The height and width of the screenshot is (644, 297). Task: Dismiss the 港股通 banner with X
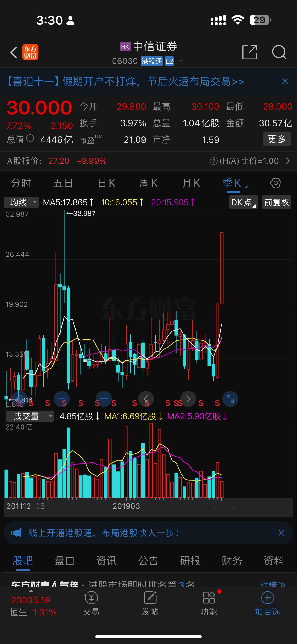281,533
